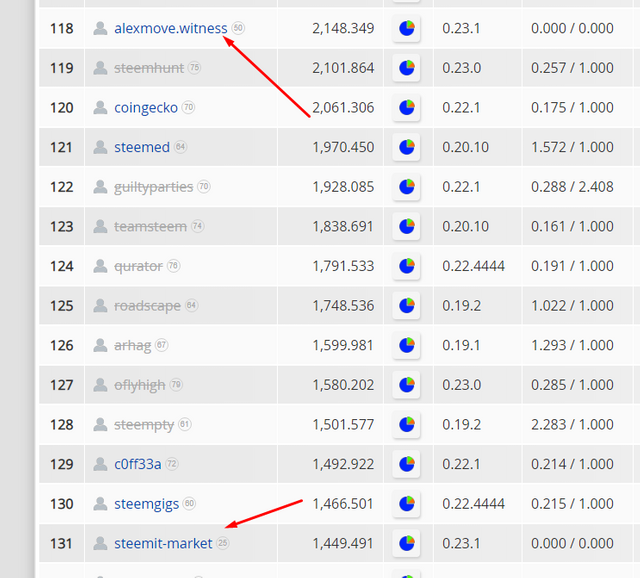Image resolution: width=640 pixels, height=578 pixels.
Task: Select version 0.19.1 in arhag row
Action: pos(461,345)
